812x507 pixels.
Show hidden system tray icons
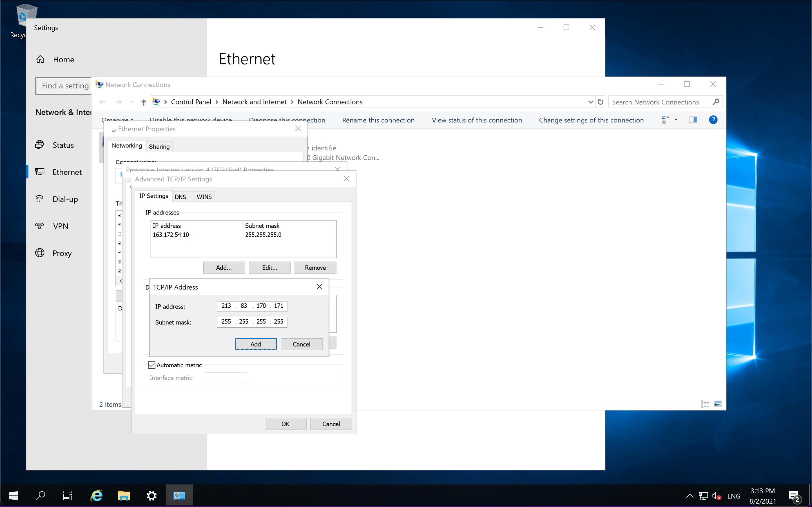pyautogui.click(x=689, y=496)
